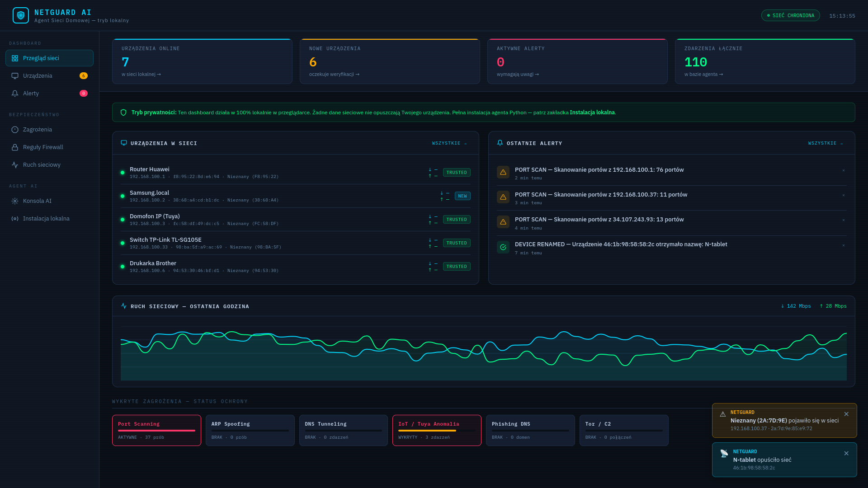Click the NetGuard shield logo icon

tap(20, 15)
